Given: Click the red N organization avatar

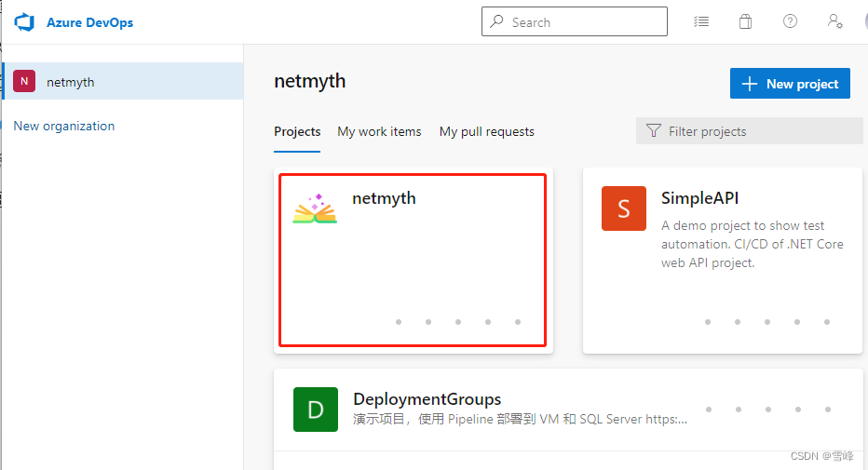Looking at the screenshot, I should [x=24, y=81].
